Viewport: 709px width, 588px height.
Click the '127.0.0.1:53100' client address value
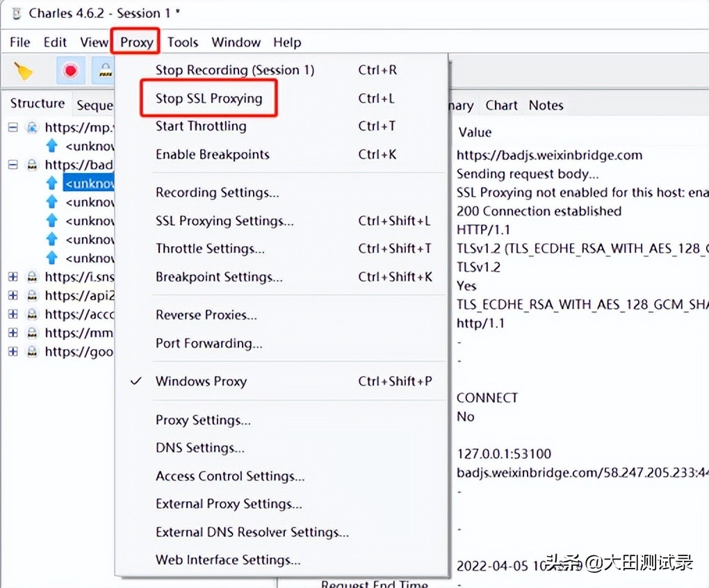pos(504,454)
